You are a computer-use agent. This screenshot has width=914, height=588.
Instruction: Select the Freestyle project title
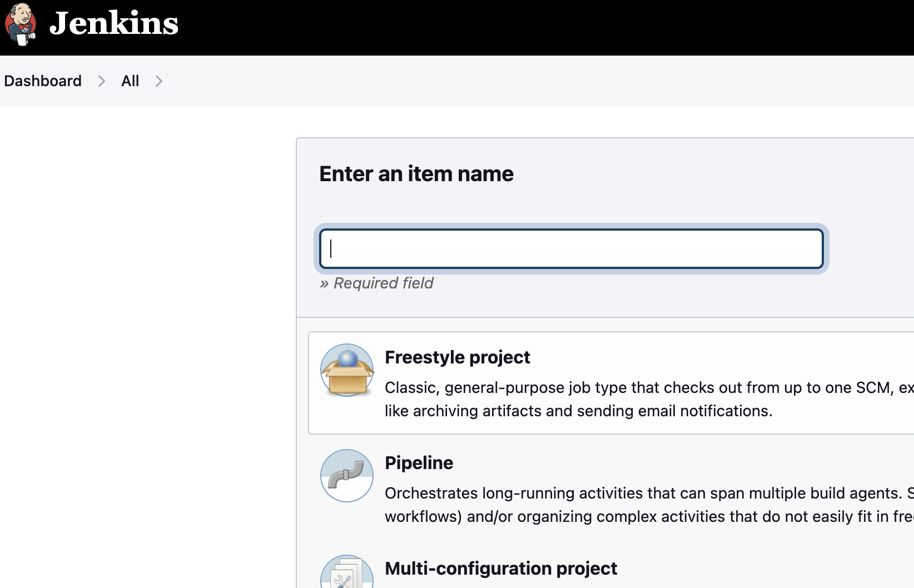coord(457,357)
